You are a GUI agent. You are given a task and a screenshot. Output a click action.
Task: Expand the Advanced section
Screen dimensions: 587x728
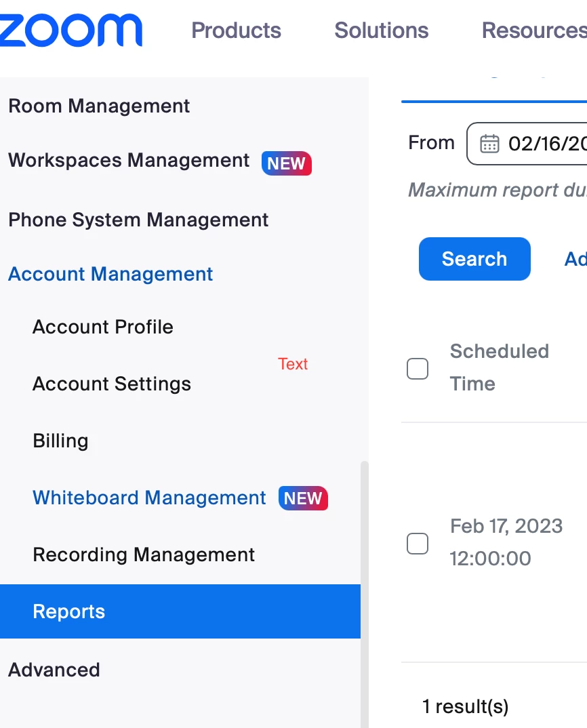(54, 670)
